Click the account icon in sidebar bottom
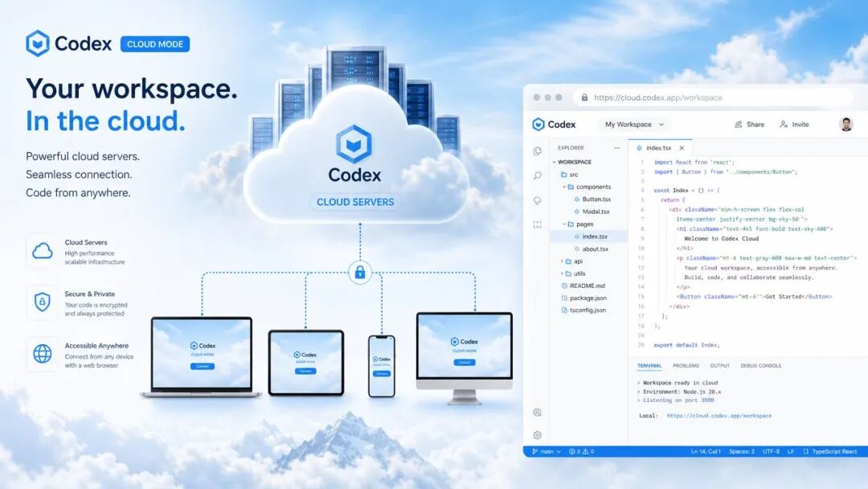The width and height of the screenshot is (868, 489). point(537,413)
